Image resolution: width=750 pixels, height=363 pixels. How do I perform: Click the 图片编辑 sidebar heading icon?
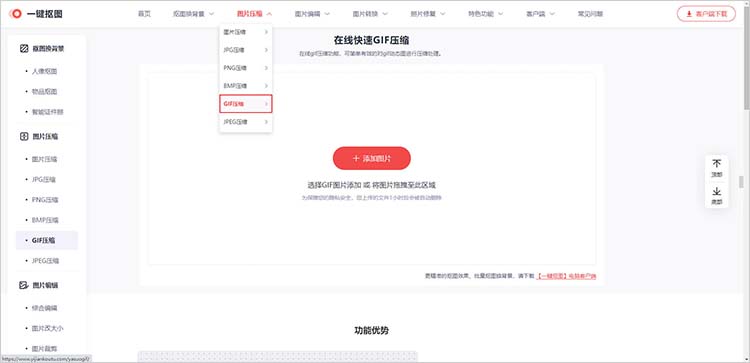click(x=24, y=285)
